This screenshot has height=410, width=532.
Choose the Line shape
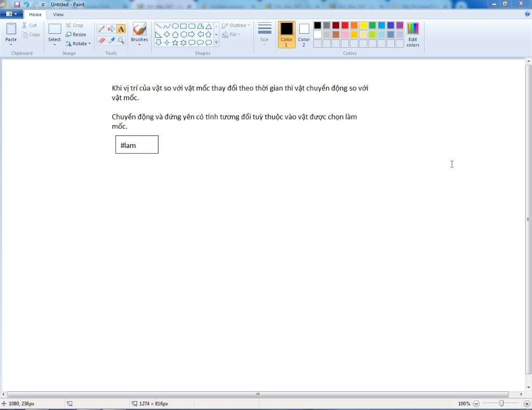point(158,26)
